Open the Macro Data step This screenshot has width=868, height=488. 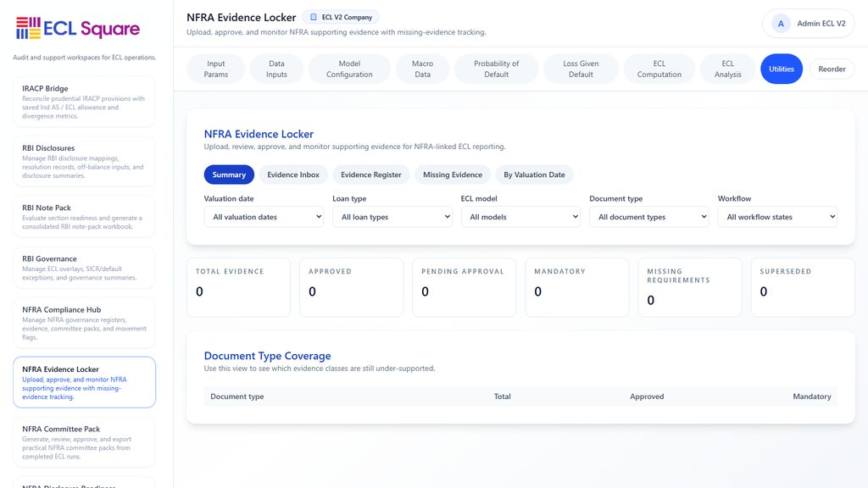[x=422, y=69]
